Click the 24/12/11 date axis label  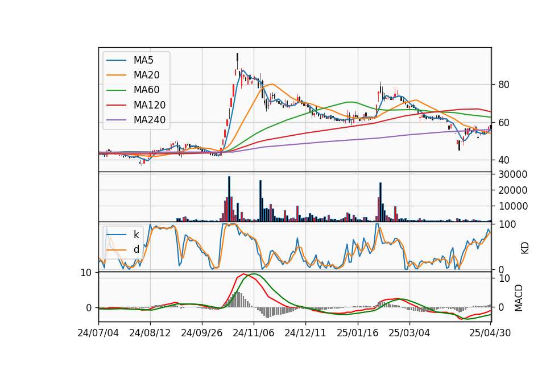[x=305, y=333]
